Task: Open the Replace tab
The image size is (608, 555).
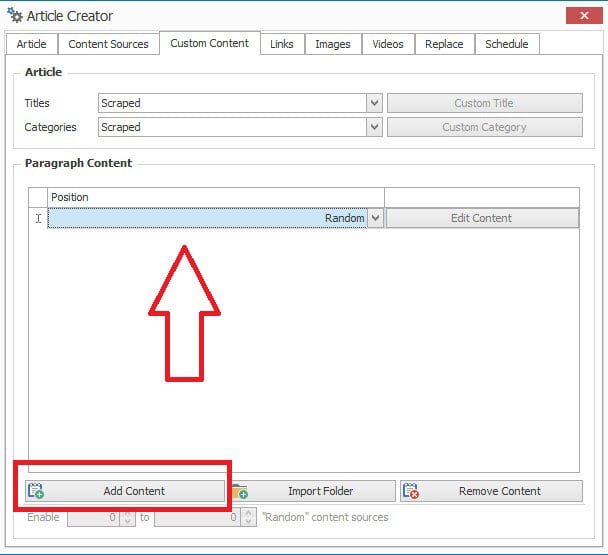Action: [x=444, y=44]
